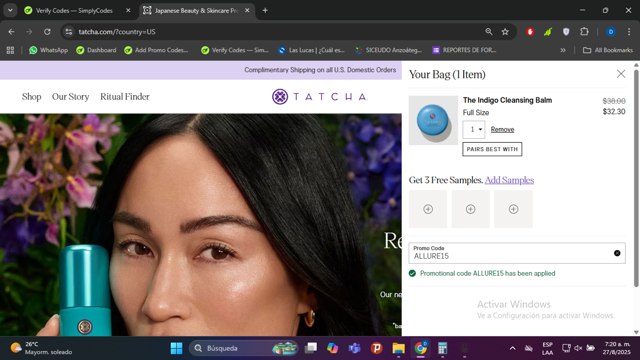Remove The Indigo Cleansing Balm from bag
Screen dimensions: 640x360
pos(502,129)
